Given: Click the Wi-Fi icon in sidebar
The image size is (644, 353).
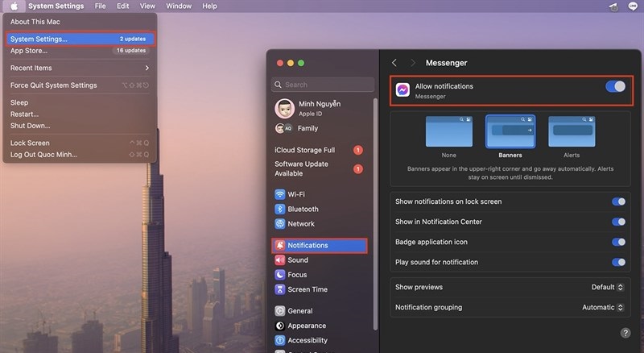Looking at the screenshot, I should coord(279,194).
